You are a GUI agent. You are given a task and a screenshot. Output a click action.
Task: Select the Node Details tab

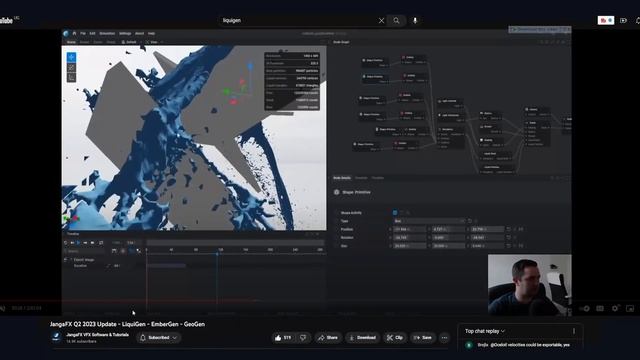(x=342, y=178)
